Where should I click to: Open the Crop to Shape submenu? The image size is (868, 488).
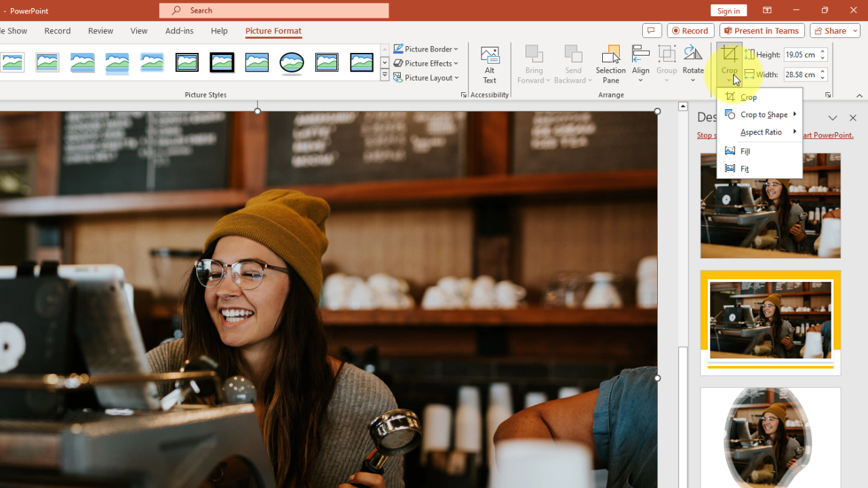(759, 115)
